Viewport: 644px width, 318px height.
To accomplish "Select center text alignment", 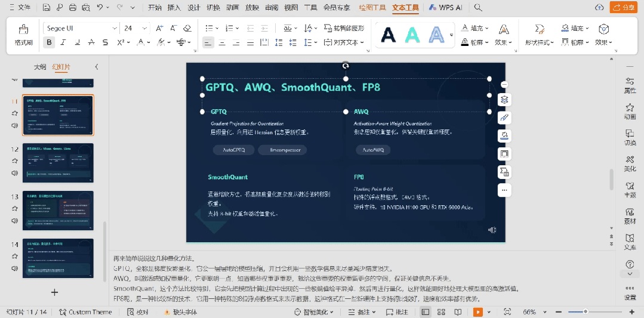I will [222, 42].
